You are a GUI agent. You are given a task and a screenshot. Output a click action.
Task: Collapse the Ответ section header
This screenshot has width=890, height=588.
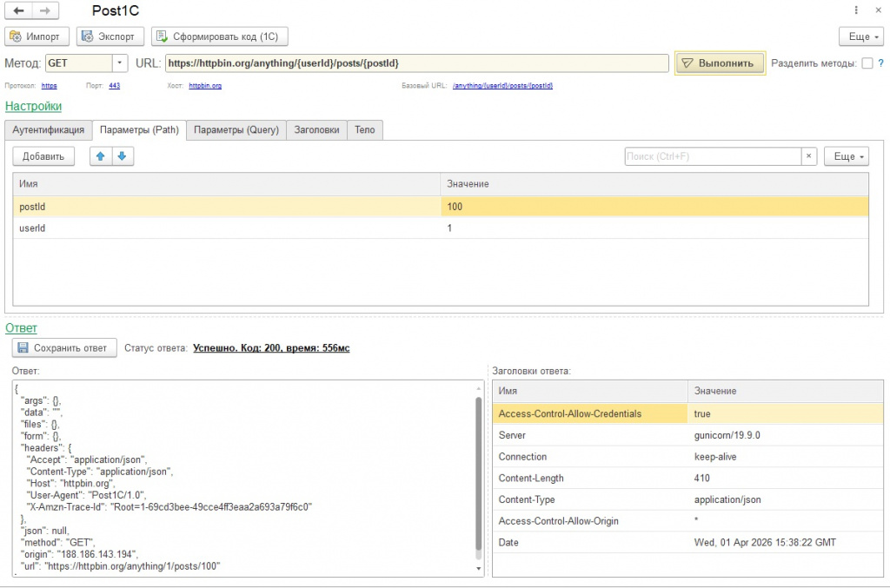pyautogui.click(x=21, y=327)
